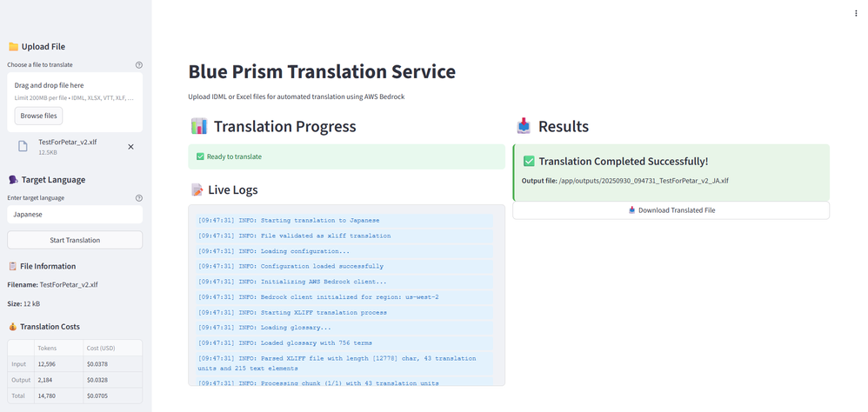Download the translated file

click(x=671, y=210)
